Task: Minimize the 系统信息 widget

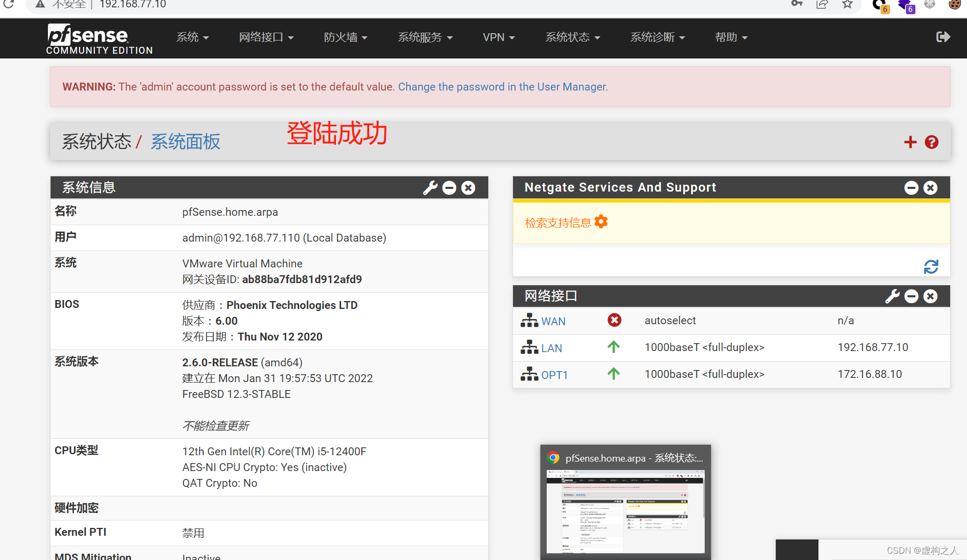Action: coord(449,188)
